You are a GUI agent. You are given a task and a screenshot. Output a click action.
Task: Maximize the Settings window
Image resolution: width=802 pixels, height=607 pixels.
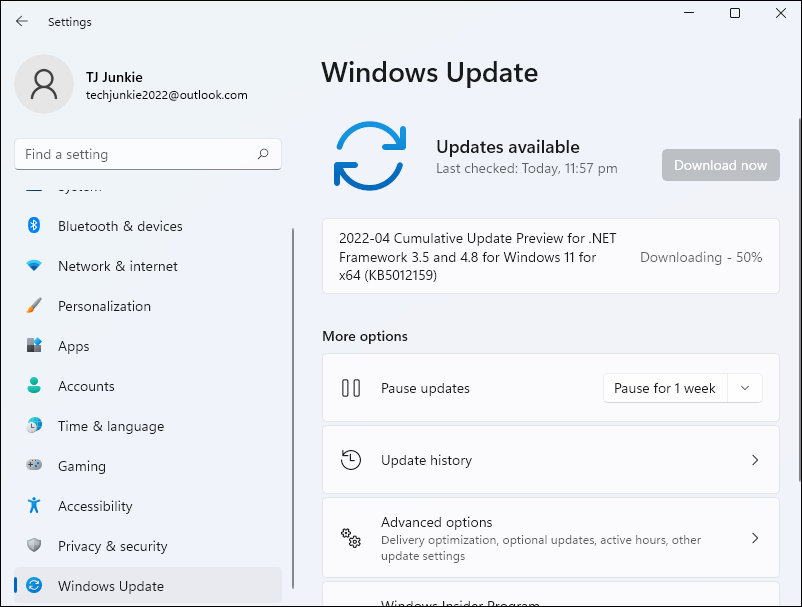[x=734, y=13]
